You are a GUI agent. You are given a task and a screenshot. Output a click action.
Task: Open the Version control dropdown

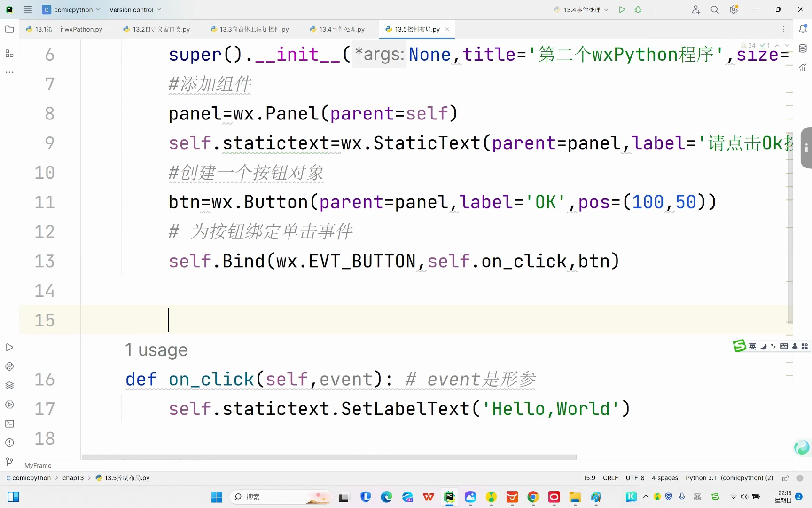[135, 9]
